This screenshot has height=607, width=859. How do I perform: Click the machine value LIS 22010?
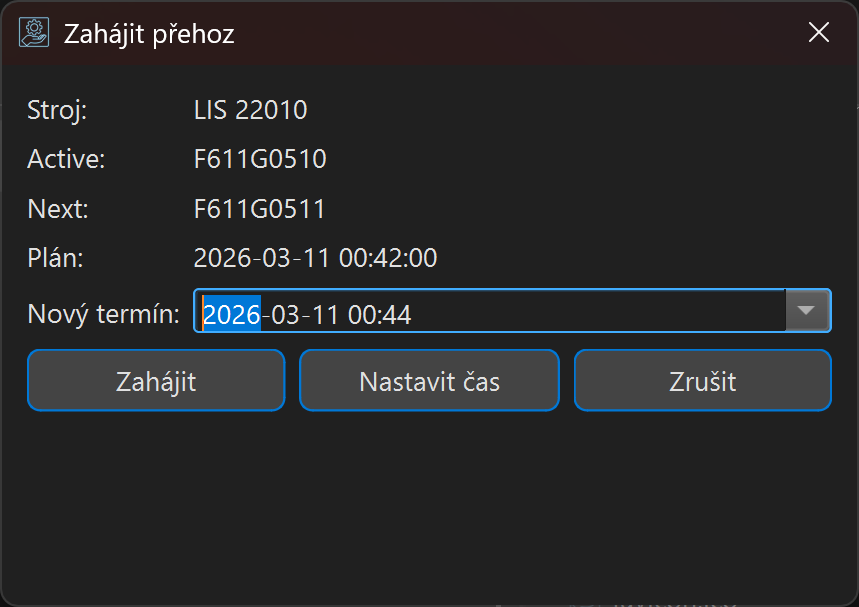250,109
